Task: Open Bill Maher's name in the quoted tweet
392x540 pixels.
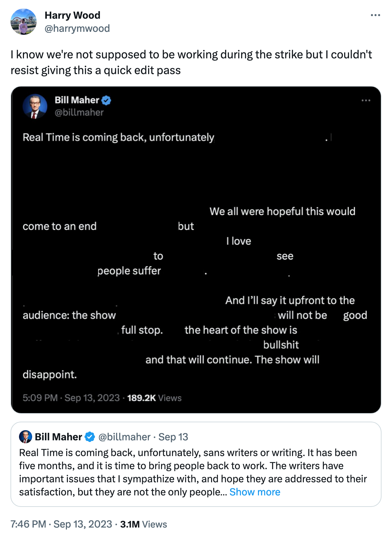Action: tap(58, 437)
